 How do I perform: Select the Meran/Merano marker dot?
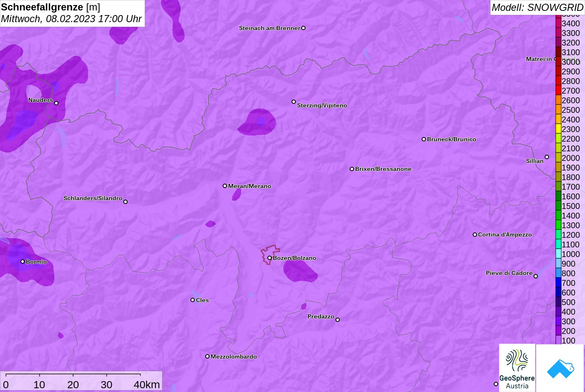(x=225, y=186)
